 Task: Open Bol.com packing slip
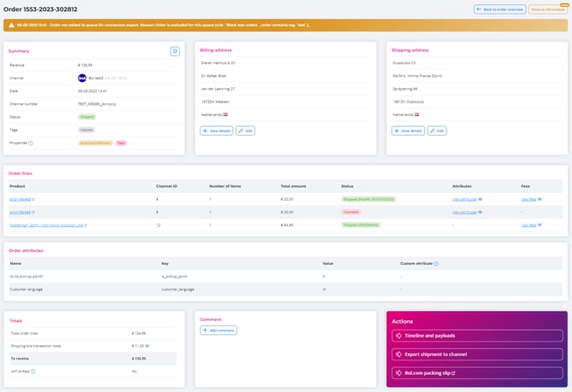477,373
